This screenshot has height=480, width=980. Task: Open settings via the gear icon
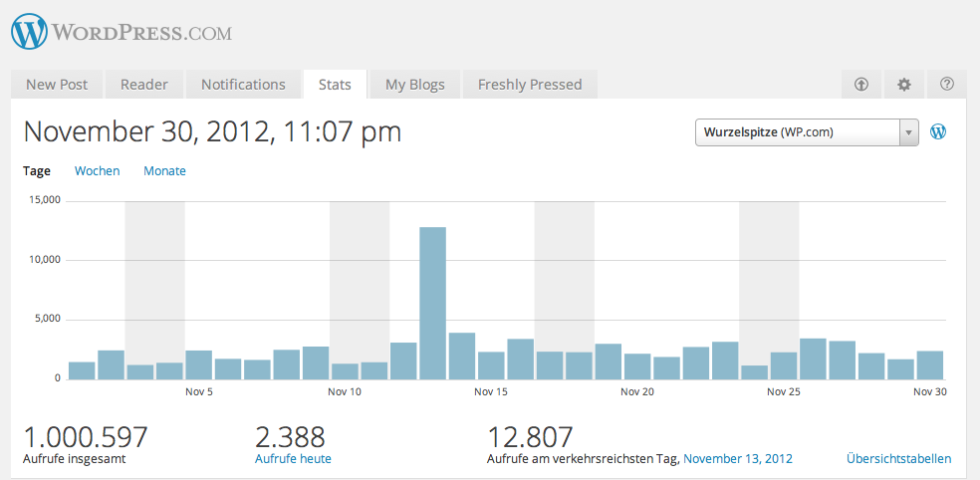[x=904, y=85]
